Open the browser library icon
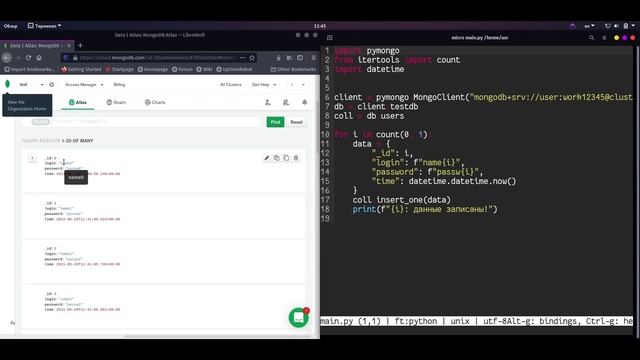640x360 pixels. (289, 58)
